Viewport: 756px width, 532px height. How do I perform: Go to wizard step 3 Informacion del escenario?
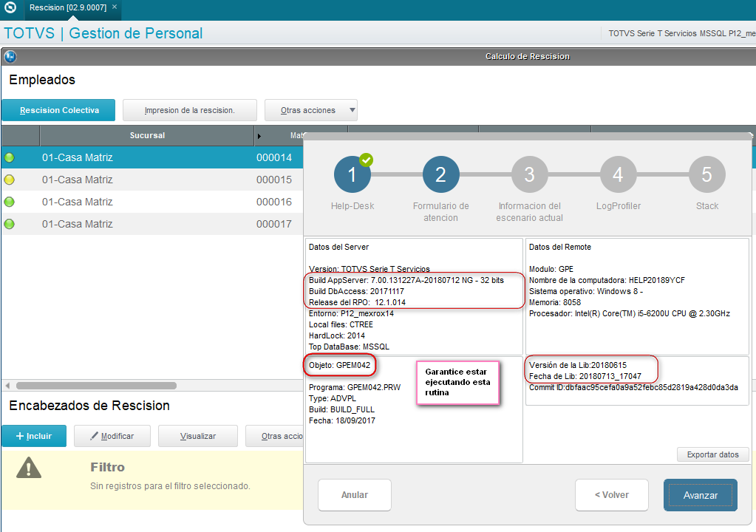coord(529,174)
